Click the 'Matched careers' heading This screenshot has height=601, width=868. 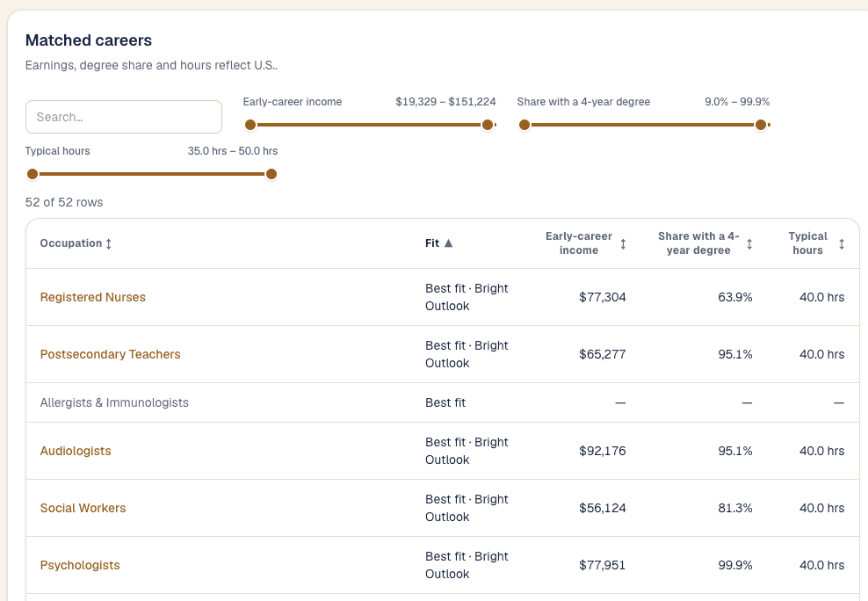coord(89,40)
